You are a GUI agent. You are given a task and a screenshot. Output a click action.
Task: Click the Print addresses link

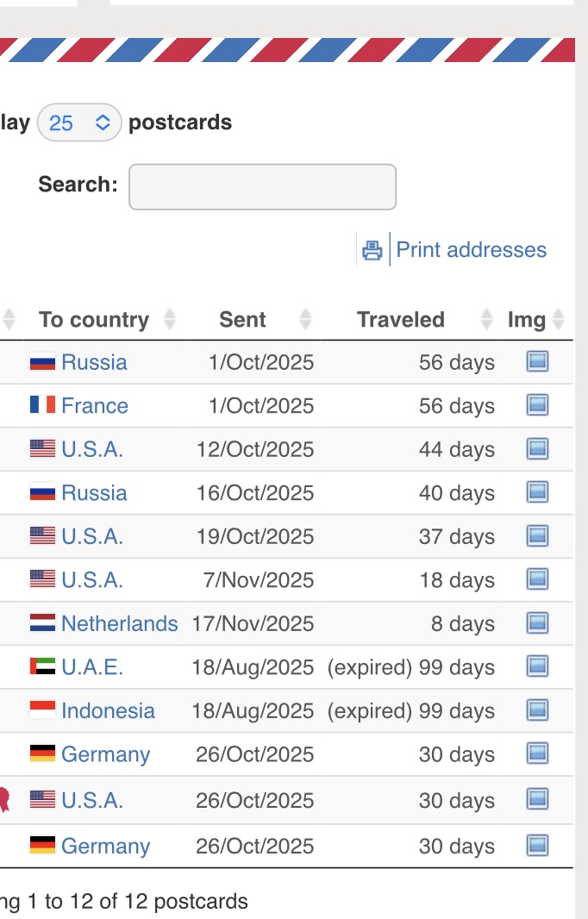[x=471, y=250]
